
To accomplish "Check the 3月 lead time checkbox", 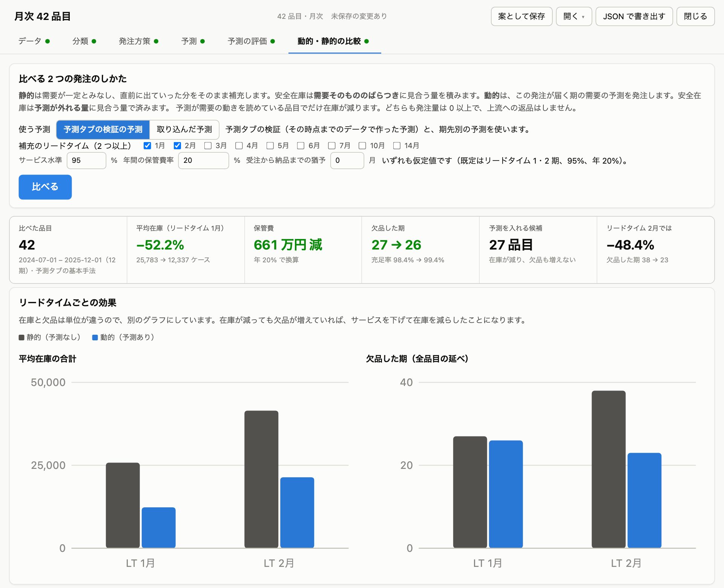I will click(x=208, y=145).
